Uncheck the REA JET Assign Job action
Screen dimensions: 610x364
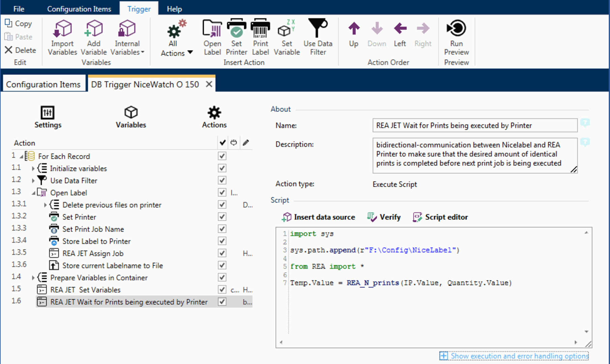(222, 253)
